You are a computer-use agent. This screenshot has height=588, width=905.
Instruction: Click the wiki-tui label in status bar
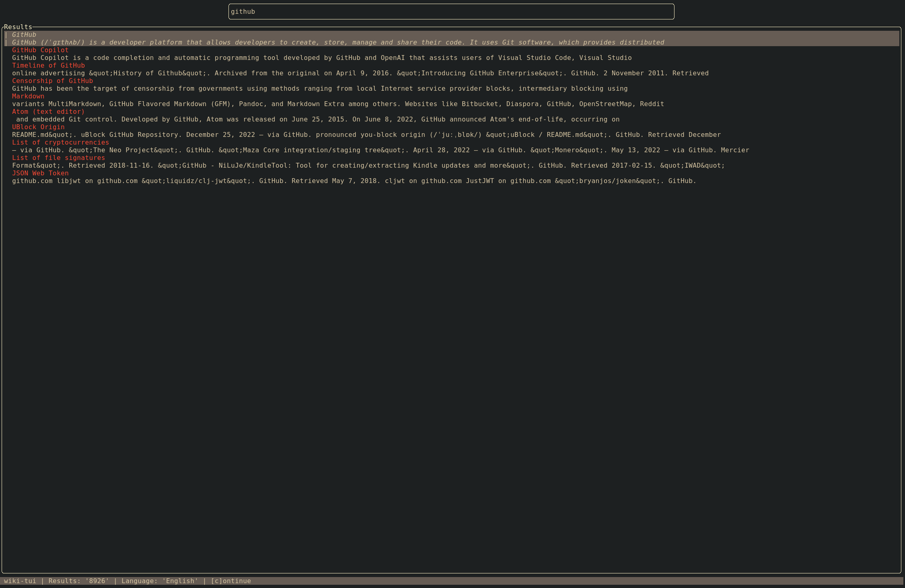click(x=20, y=581)
